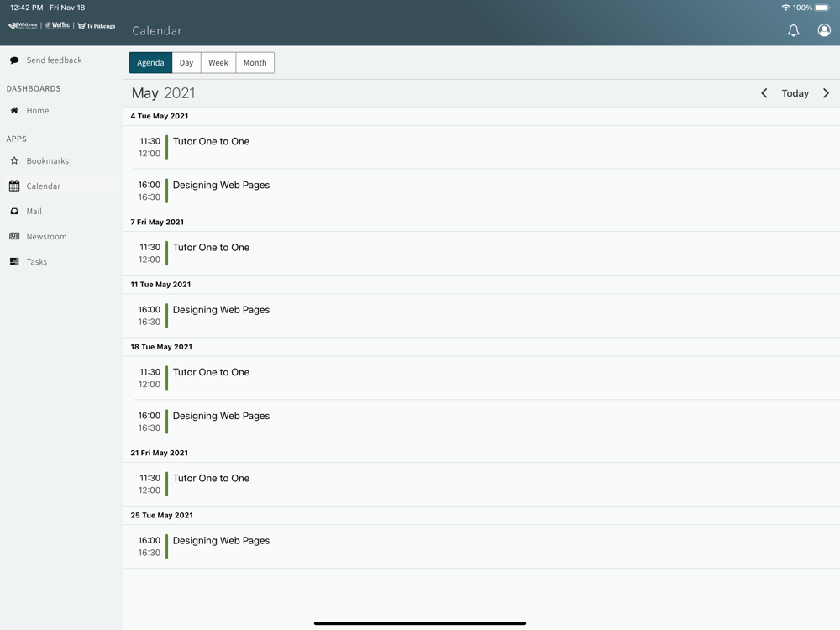Click the May 2021 month title
The width and height of the screenshot is (840, 630).
tap(164, 93)
